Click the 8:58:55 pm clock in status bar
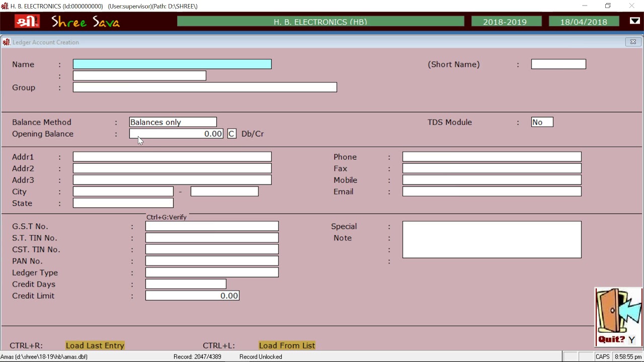 pyautogui.click(x=628, y=356)
